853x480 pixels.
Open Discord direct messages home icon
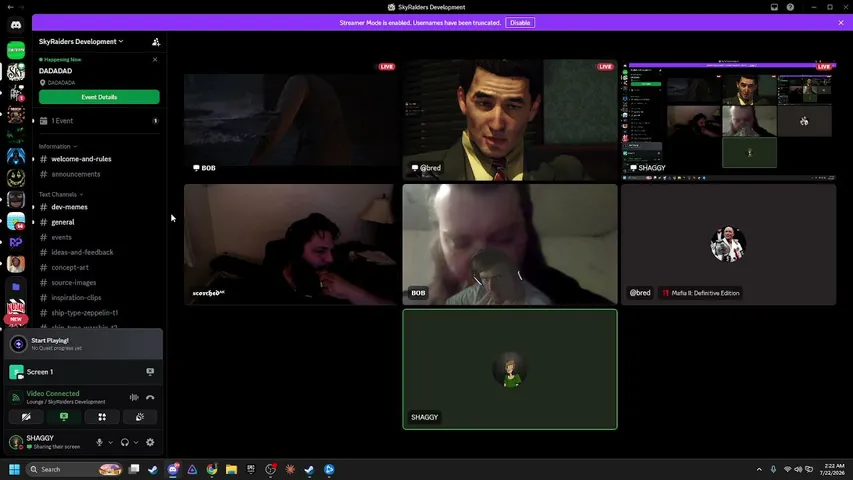point(16,25)
